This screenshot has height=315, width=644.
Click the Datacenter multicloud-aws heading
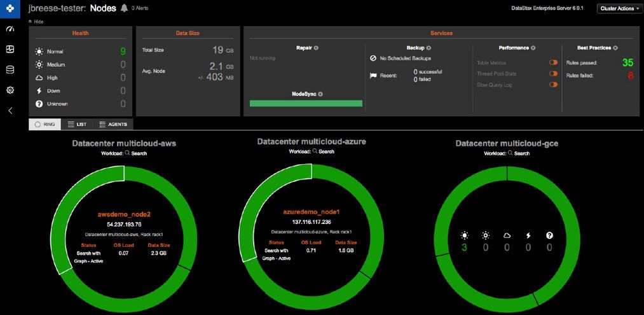(x=124, y=144)
